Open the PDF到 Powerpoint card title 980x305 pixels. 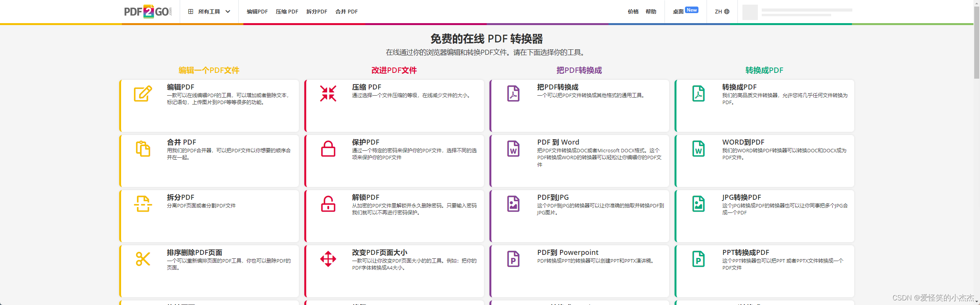[568, 253]
